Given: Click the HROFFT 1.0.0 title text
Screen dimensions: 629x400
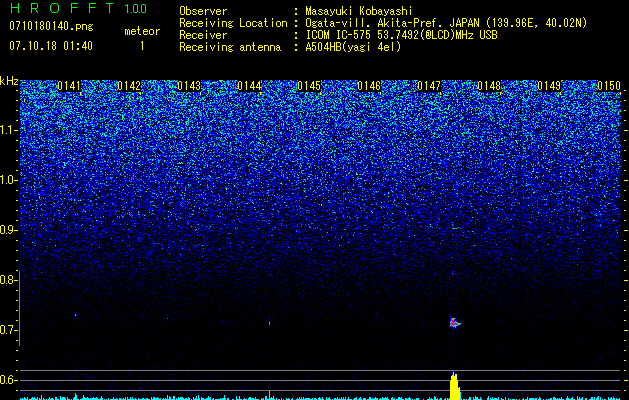Looking at the screenshot, I should (79, 8).
